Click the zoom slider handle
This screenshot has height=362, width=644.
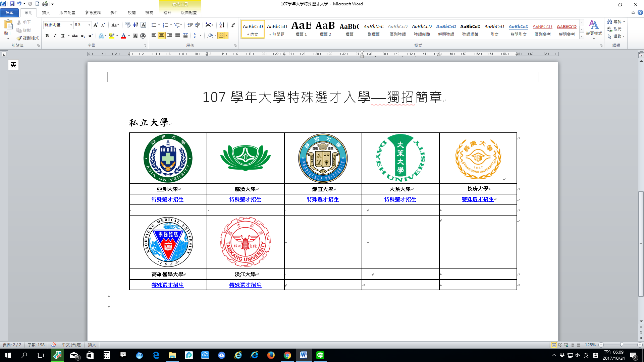point(622,345)
